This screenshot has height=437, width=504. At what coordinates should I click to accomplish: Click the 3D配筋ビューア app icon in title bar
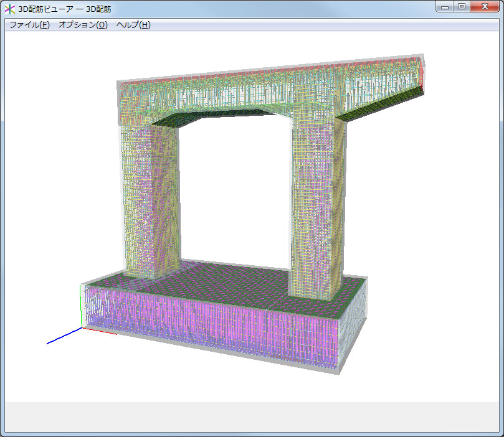[10, 9]
